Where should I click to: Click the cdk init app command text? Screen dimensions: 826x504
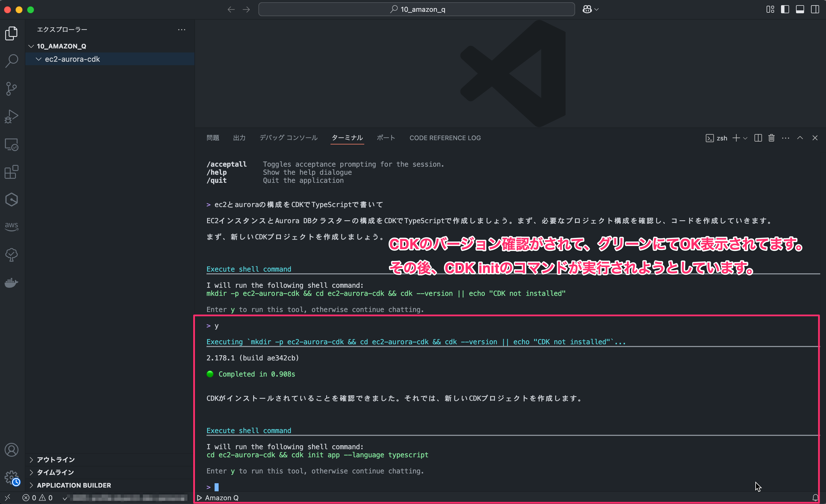coord(317,455)
